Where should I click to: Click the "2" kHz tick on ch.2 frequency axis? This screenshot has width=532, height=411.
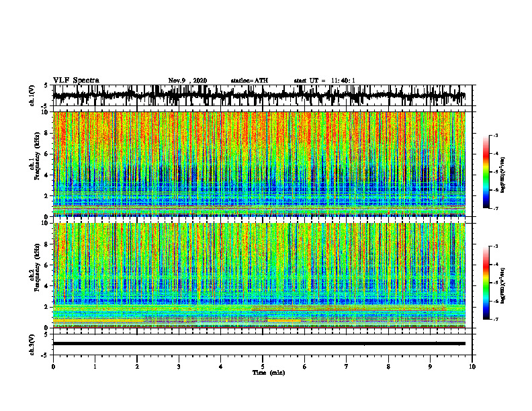(x=48, y=307)
